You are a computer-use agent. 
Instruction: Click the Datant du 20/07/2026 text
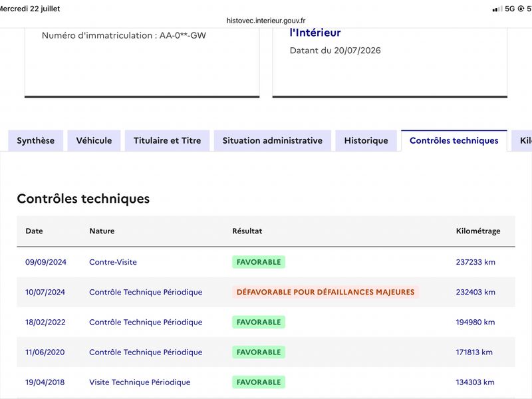coord(335,51)
